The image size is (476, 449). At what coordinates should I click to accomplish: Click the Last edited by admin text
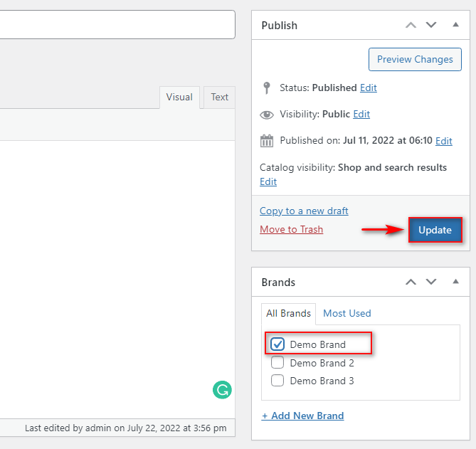[126, 428]
